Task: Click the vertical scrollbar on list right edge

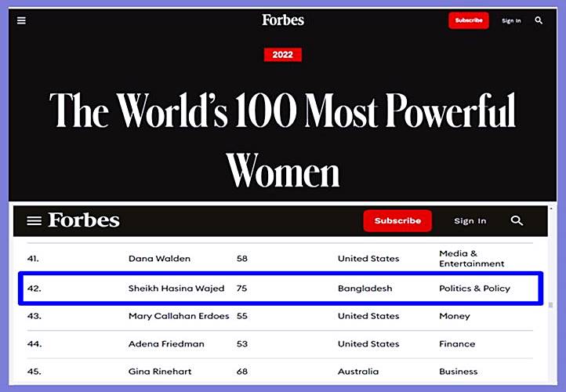Action: [550, 306]
